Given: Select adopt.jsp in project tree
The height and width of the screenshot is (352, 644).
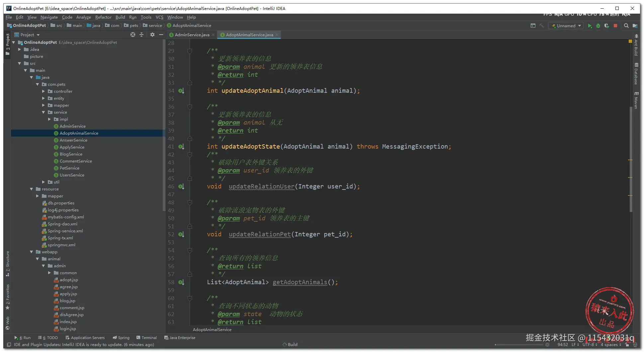Looking at the screenshot, I should (69, 280).
